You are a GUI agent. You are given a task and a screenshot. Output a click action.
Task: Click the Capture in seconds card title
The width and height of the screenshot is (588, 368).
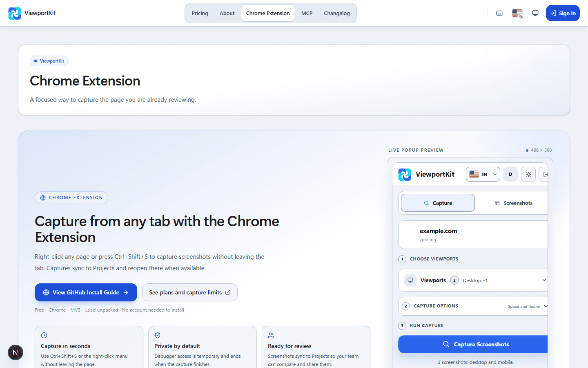click(65, 346)
